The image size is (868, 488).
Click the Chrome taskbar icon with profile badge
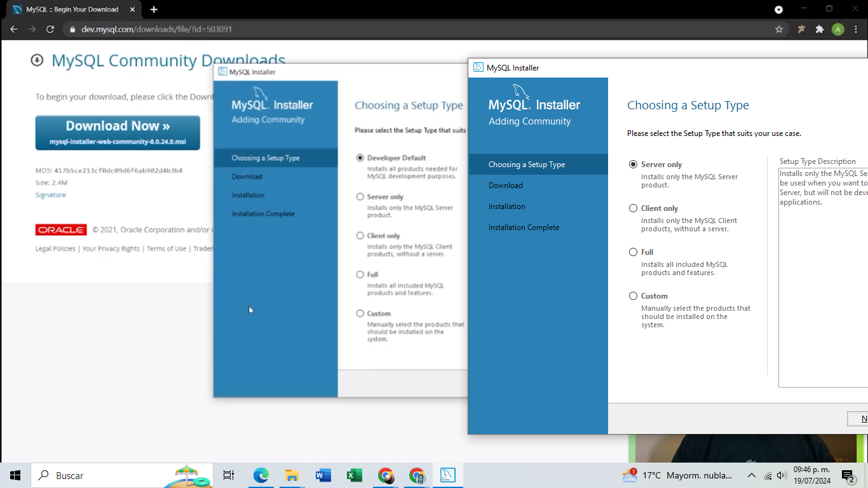pyautogui.click(x=417, y=475)
